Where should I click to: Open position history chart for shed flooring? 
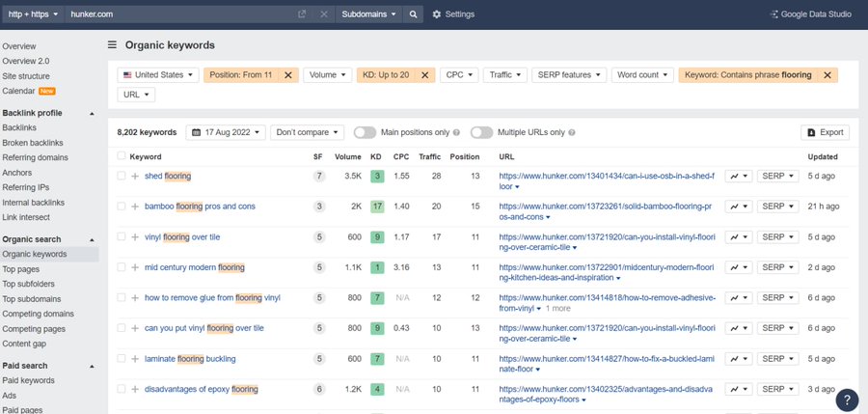click(739, 177)
